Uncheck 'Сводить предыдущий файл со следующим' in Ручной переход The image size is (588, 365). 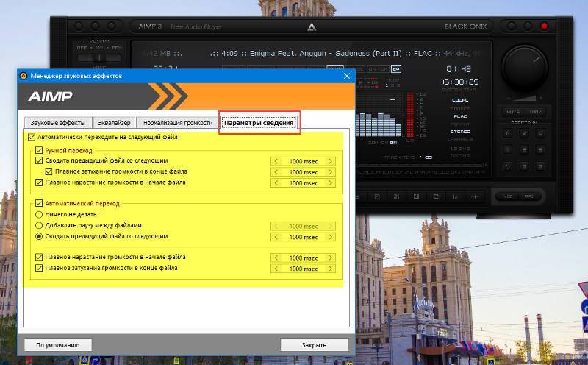coord(39,160)
